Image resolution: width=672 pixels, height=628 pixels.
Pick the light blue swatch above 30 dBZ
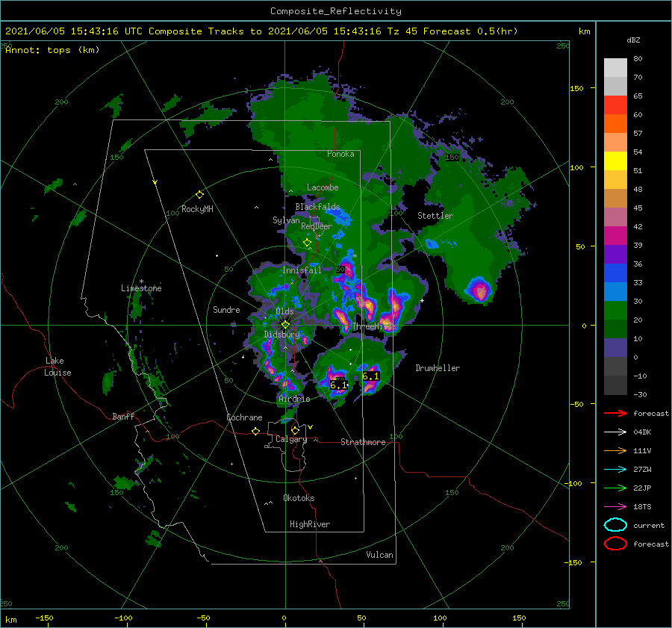tap(615, 292)
